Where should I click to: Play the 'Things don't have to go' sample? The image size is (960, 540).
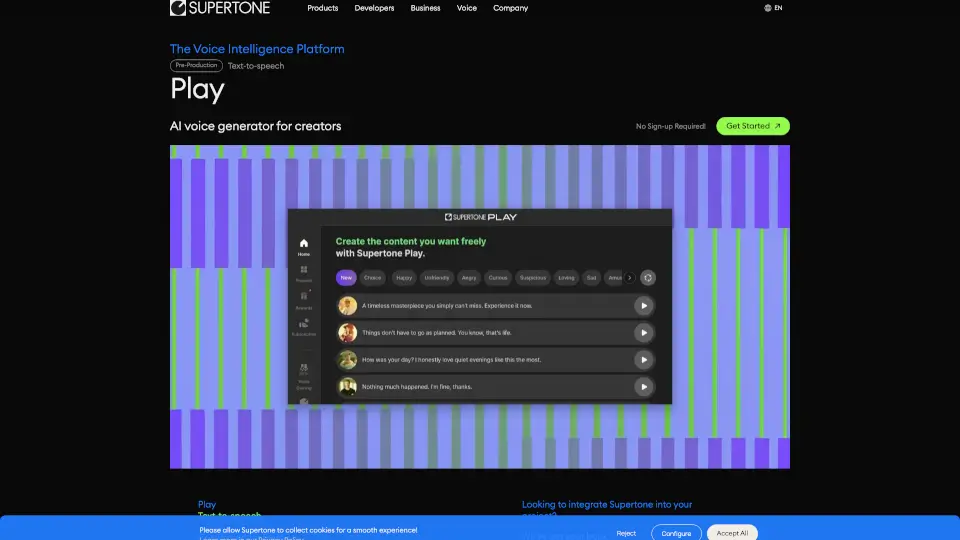tap(644, 333)
